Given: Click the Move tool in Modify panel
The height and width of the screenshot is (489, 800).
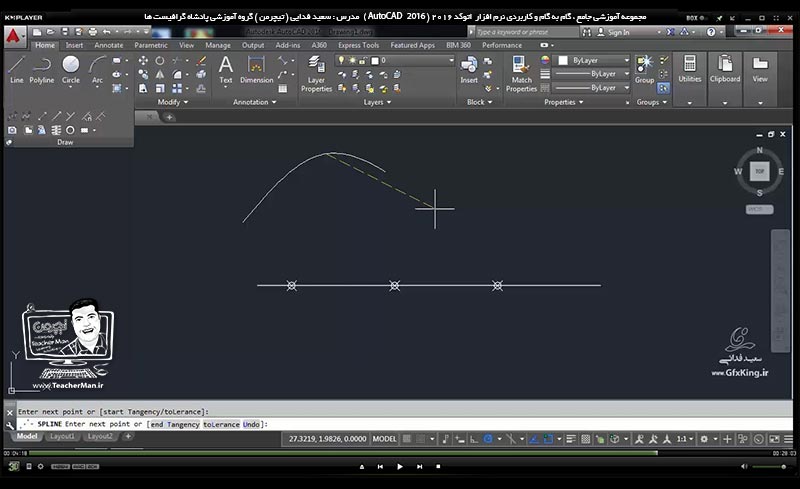Looking at the screenshot, I should [x=143, y=61].
